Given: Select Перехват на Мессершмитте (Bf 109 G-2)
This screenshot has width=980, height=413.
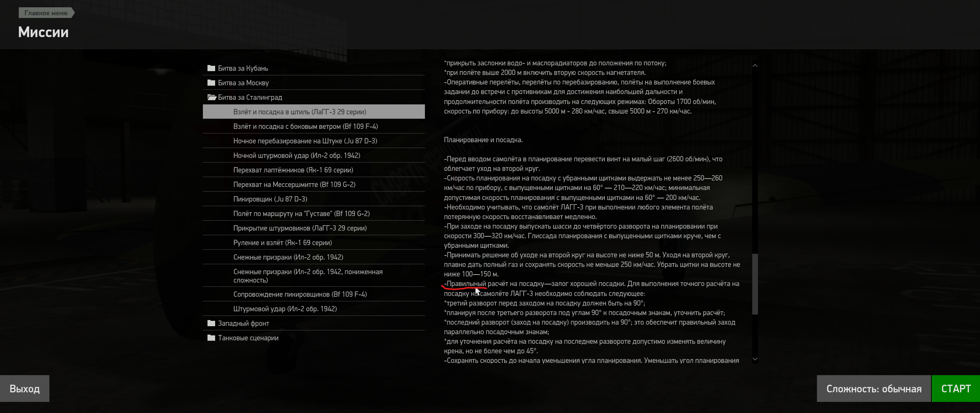Looking at the screenshot, I should (314, 184).
